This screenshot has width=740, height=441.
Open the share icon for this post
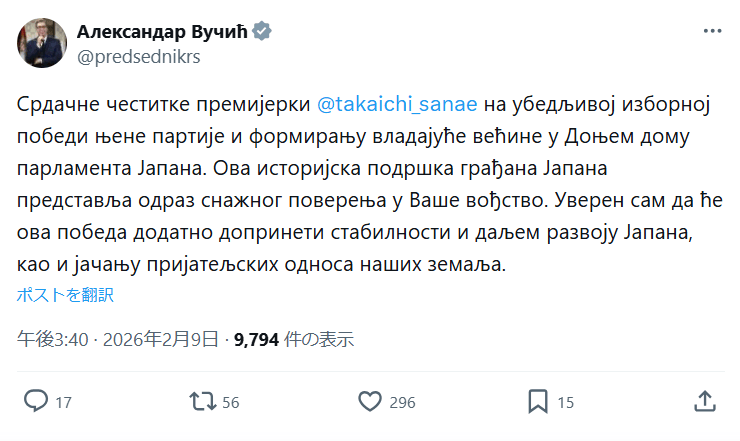point(704,402)
